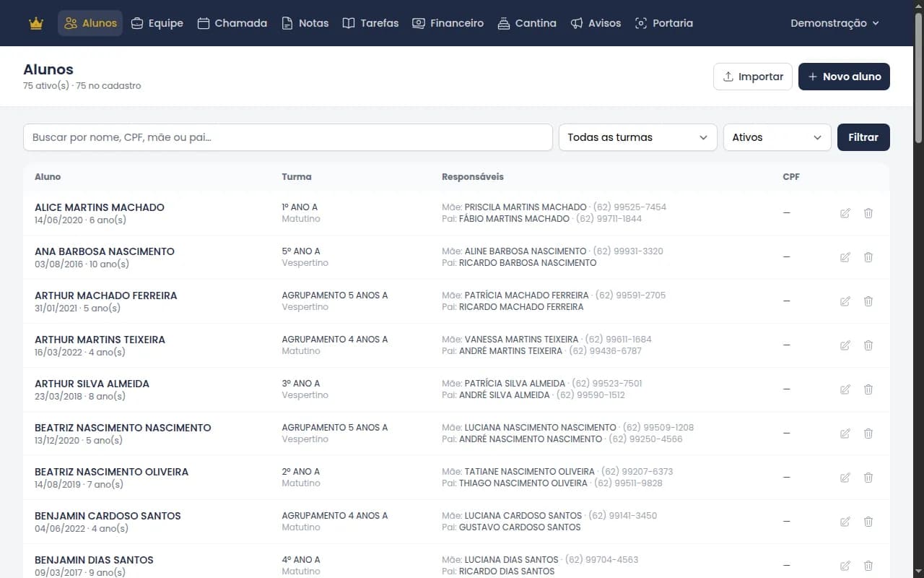Edit ANA BARBOSA NASCIMENTO using the pencil icon
924x578 pixels.
tap(845, 257)
